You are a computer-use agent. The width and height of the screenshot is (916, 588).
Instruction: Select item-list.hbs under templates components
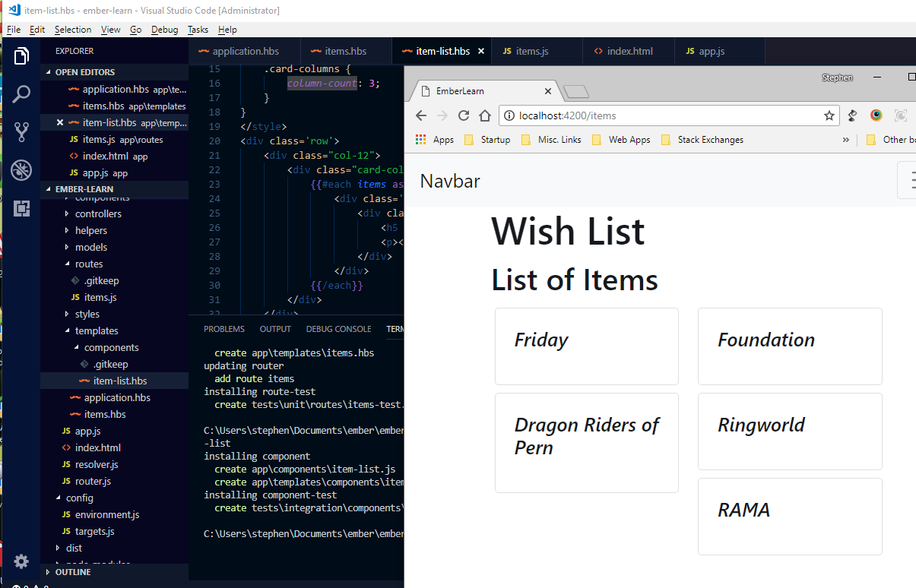120,381
